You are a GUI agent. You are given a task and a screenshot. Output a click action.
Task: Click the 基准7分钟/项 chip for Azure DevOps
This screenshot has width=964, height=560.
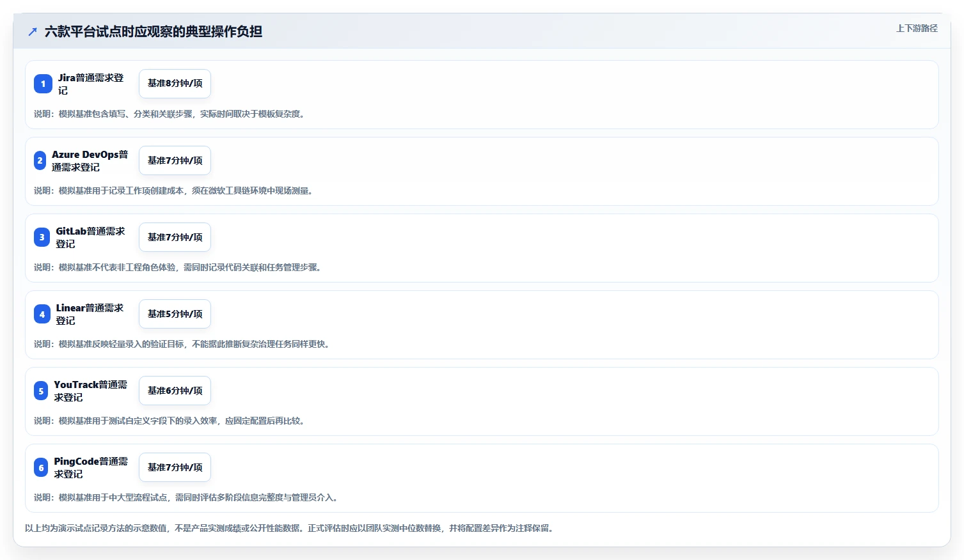click(x=175, y=160)
